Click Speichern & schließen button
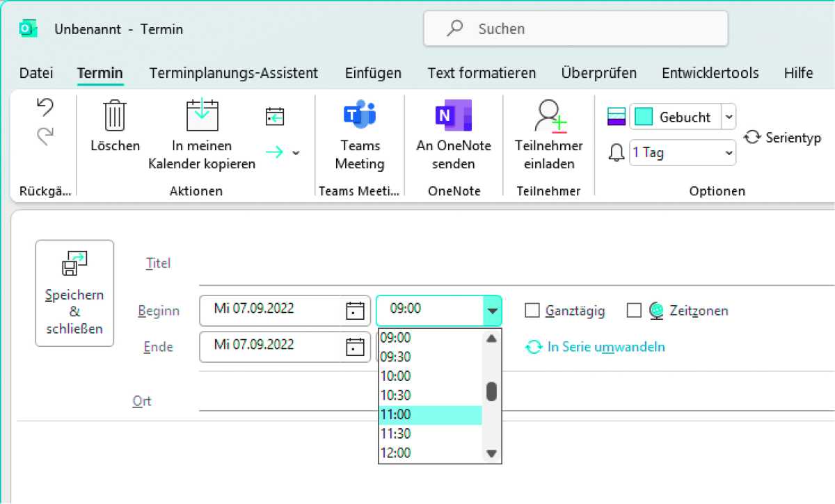Screen dimensions: 835x504 coord(74,293)
